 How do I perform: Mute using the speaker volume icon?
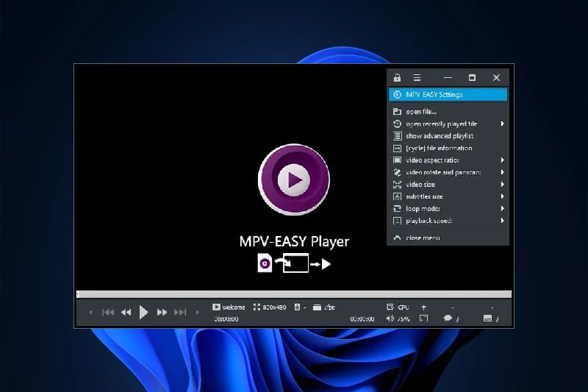[390, 318]
